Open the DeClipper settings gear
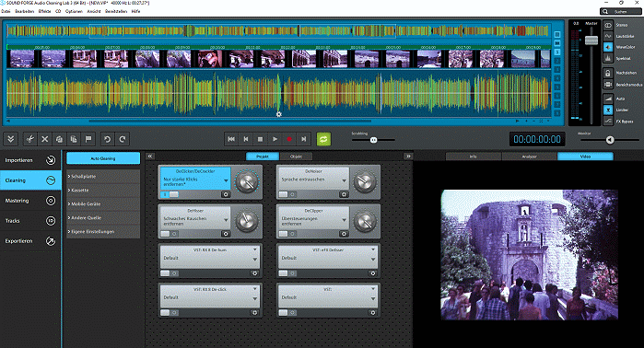Image resolution: width=644 pixels, height=348 pixels. point(344,234)
